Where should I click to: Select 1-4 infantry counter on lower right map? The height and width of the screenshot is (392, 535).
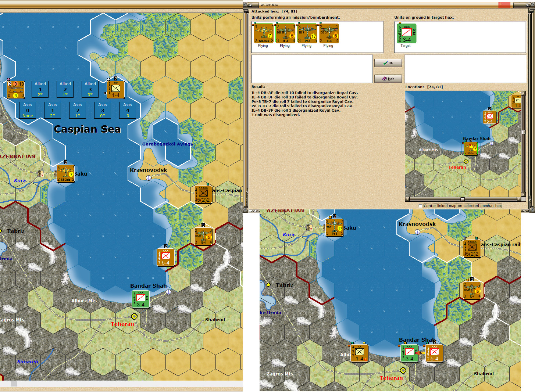point(360,353)
